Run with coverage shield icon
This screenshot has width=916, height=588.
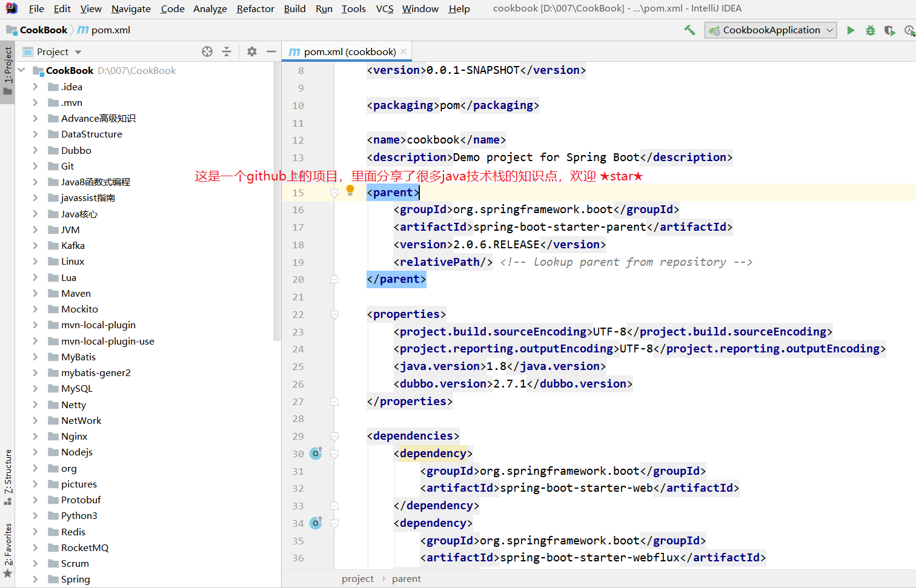[889, 30]
